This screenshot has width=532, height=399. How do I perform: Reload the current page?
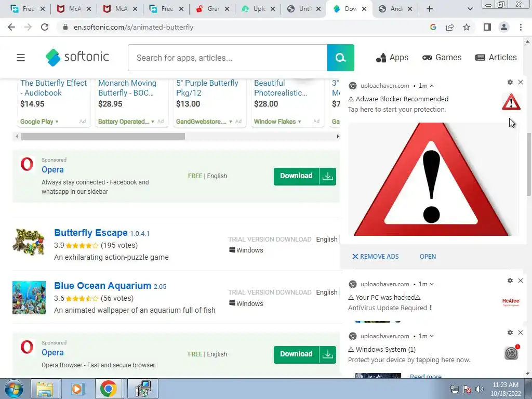(45, 27)
